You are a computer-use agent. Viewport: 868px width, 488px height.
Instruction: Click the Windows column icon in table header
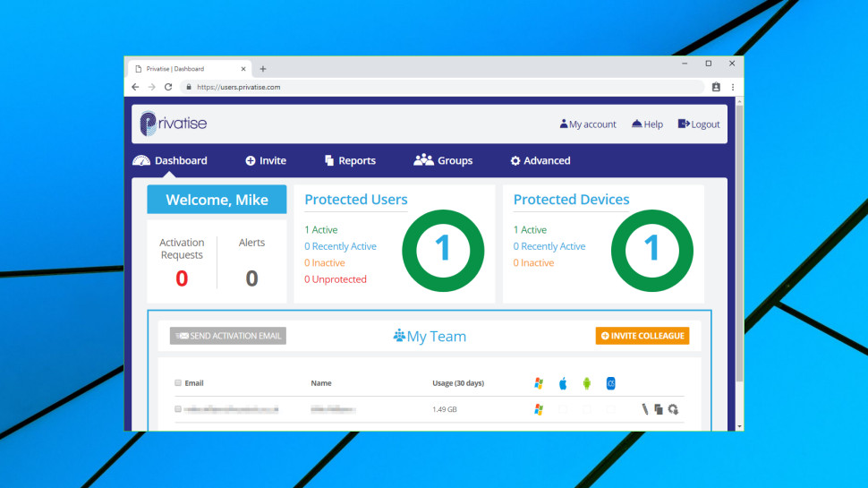click(539, 383)
